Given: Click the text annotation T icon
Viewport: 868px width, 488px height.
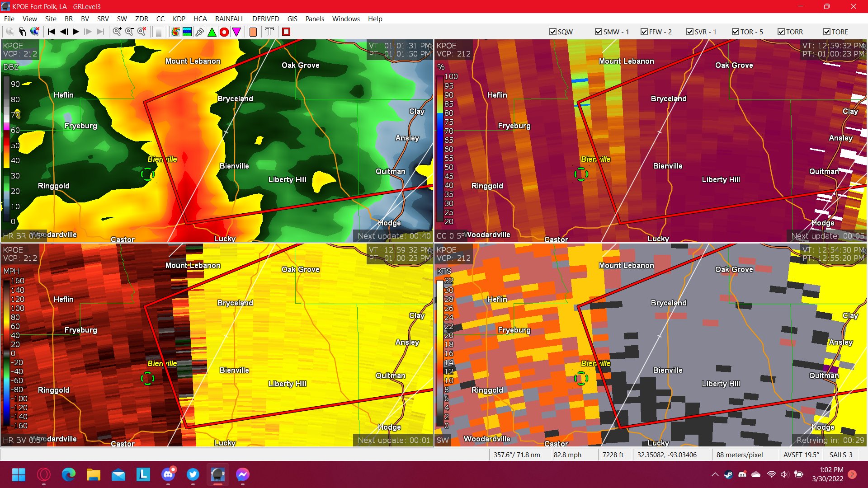Looking at the screenshot, I should [269, 32].
